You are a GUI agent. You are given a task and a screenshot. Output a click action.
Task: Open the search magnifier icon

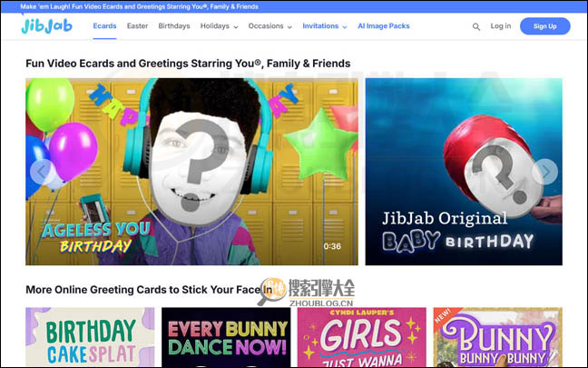click(x=475, y=26)
